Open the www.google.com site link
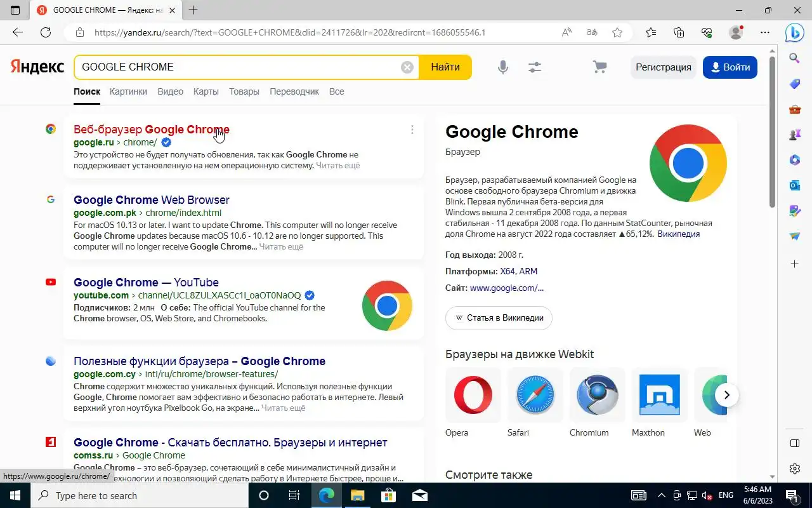The height and width of the screenshot is (508, 812). pos(506,288)
